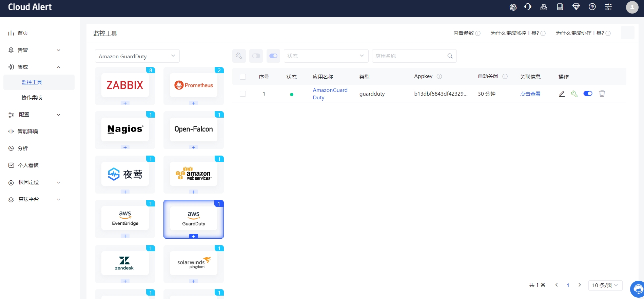Viewport: 644px width, 299px height.
Task: Click the wrench batch action toolbar button
Action: tap(239, 56)
